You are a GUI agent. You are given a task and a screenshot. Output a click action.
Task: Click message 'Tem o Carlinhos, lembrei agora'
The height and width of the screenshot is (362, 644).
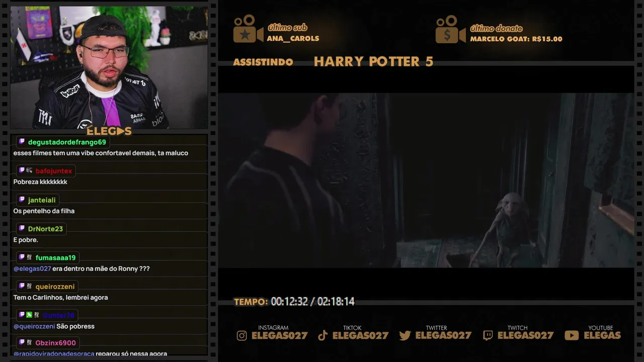60,298
